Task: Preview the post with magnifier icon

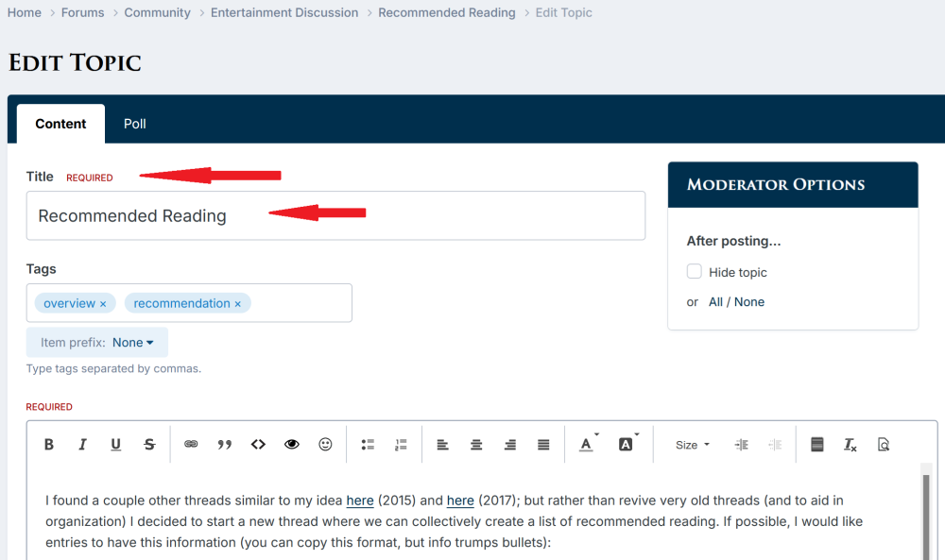Action: tap(884, 445)
